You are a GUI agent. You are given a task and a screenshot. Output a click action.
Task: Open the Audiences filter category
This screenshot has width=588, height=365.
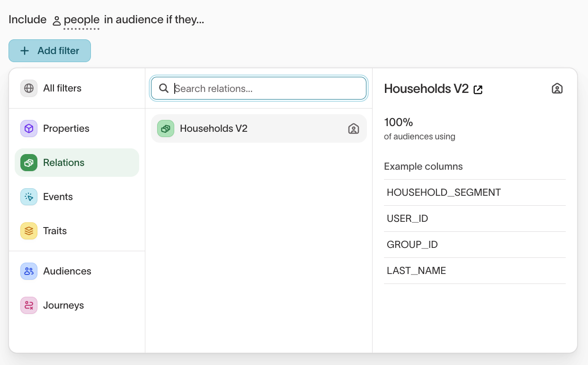[x=67, y=271]
